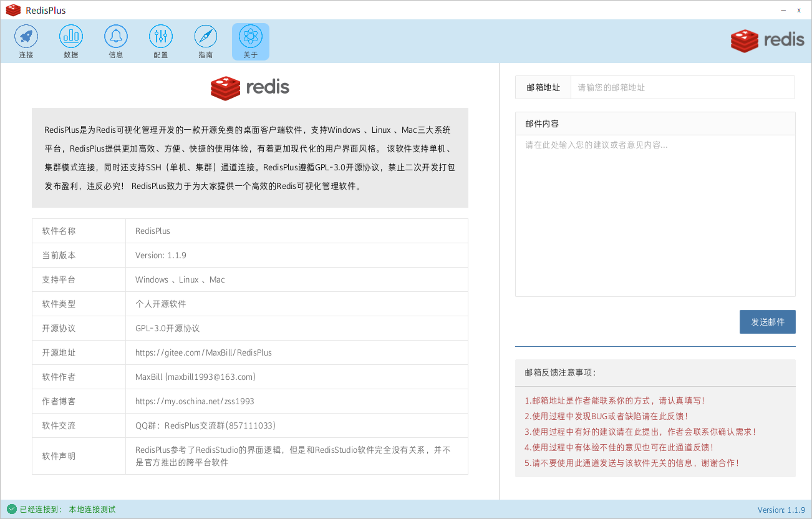Viewport: 812px width, 519px height.
Task: Focus the 邮箱地址 email input field
Action: (683, 87)
